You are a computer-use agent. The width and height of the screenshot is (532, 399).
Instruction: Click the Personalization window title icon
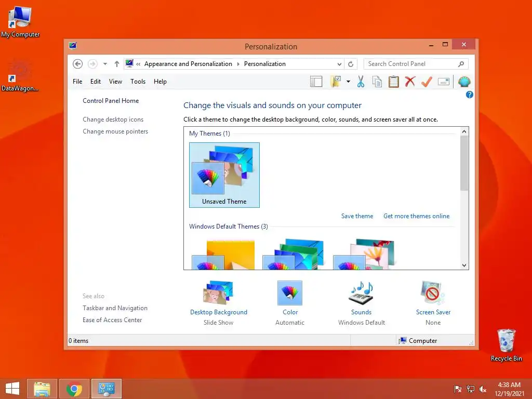tap(73, 46)
